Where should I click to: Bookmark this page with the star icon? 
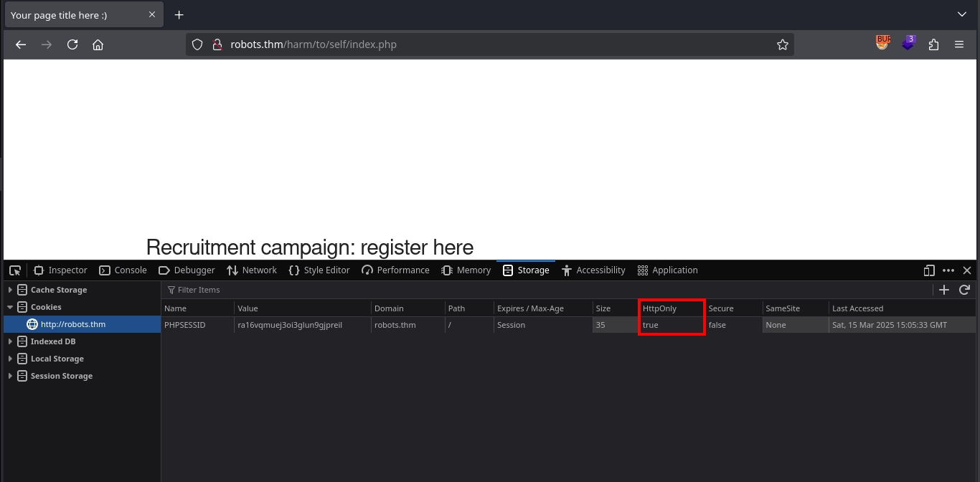[782, 44]
